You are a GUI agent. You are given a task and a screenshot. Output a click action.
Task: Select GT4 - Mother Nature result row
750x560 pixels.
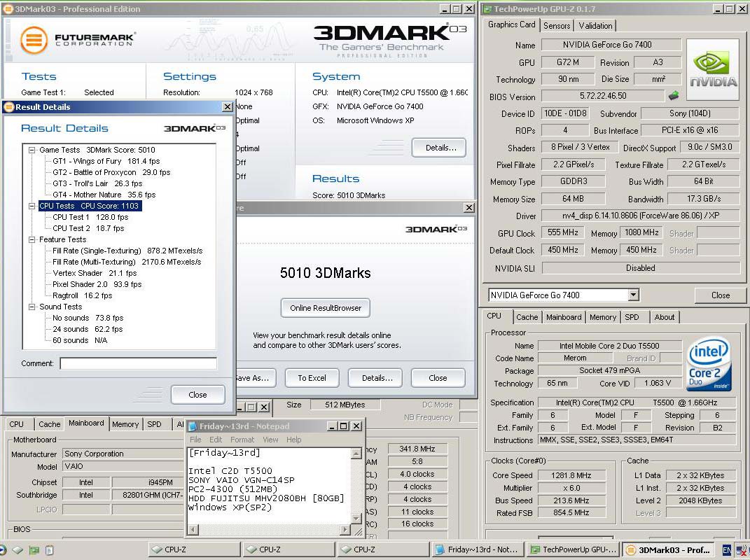tap(104, 195)
